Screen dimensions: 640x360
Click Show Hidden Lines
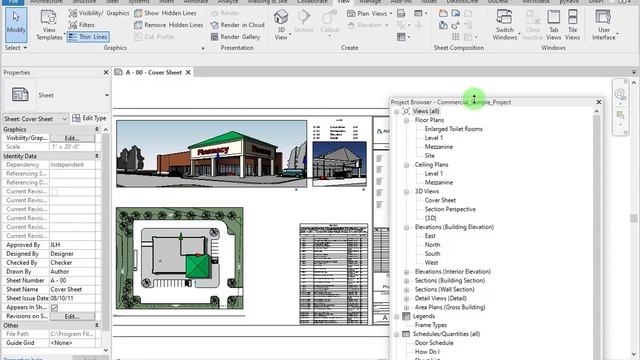click(x=165, y=13)
